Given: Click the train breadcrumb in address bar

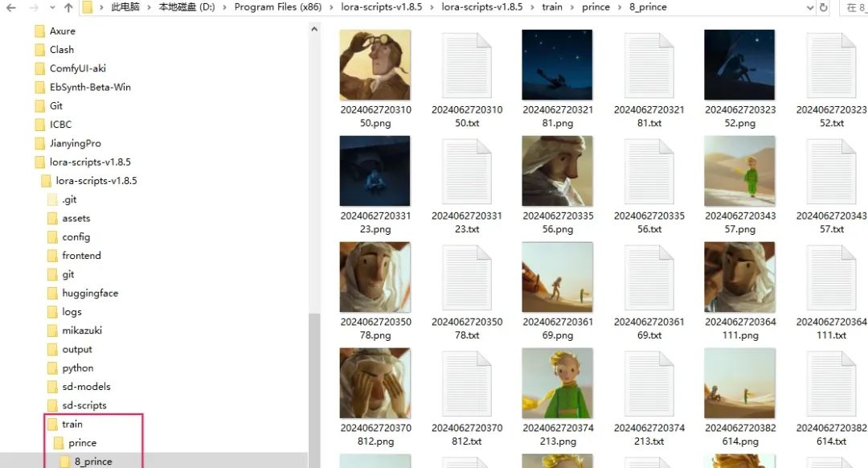Looking at the screenshot, I should tap(552, 7).
